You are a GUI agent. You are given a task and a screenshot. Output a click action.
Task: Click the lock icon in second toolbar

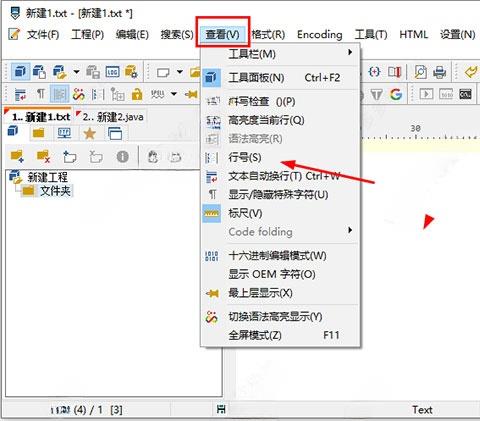click(137, 95)
